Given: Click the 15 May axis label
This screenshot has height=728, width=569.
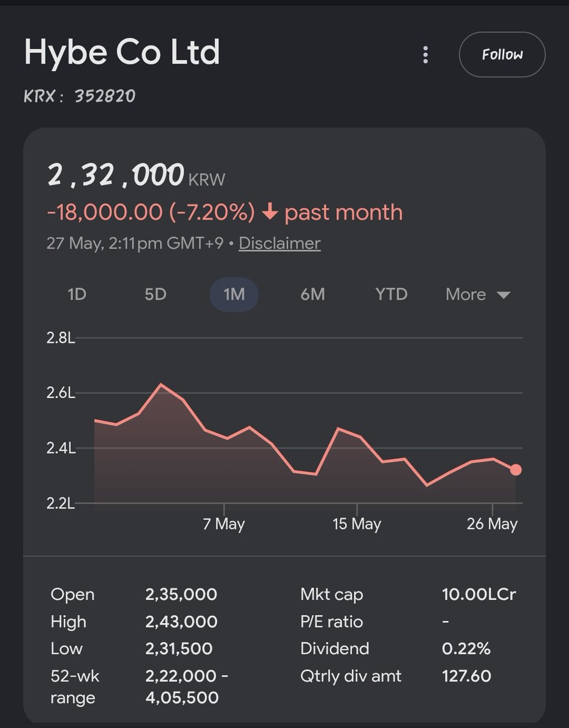Looking at the screenshot, I should [x=357, y=524].
